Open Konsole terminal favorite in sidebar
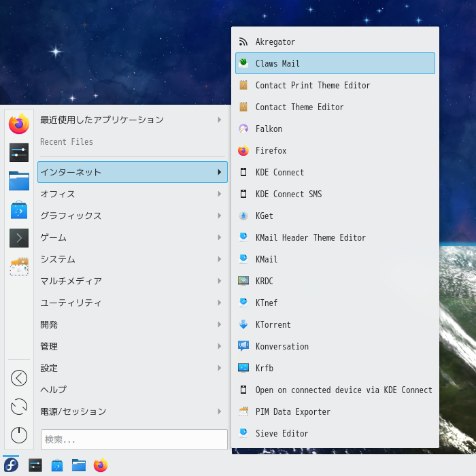The image size is (476, 476). [x=19, y=238]
